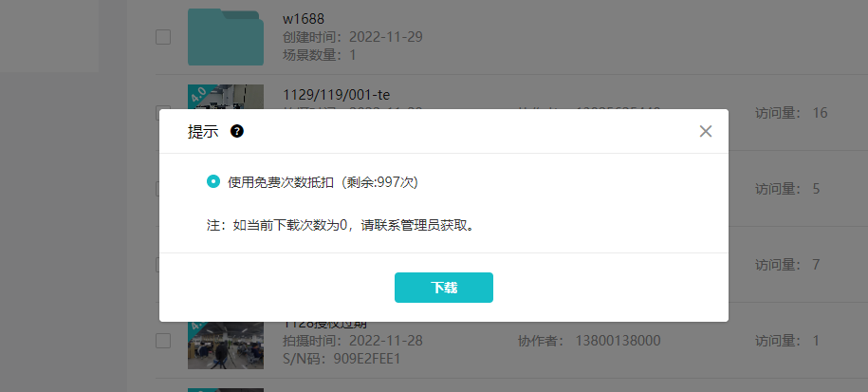Viewport: 868px width, 392px height.
Task: Click the 访问量 7 visit count
Action: (787, 265)
